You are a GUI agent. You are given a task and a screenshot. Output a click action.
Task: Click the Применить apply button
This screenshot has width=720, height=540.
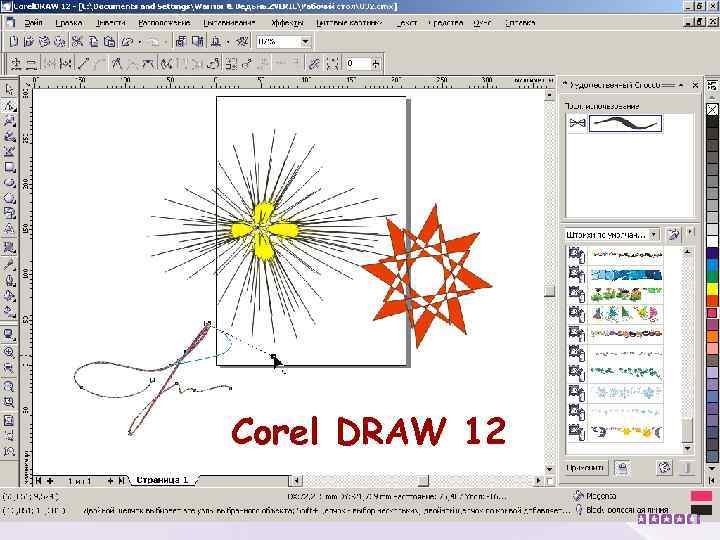coord(585,467)
